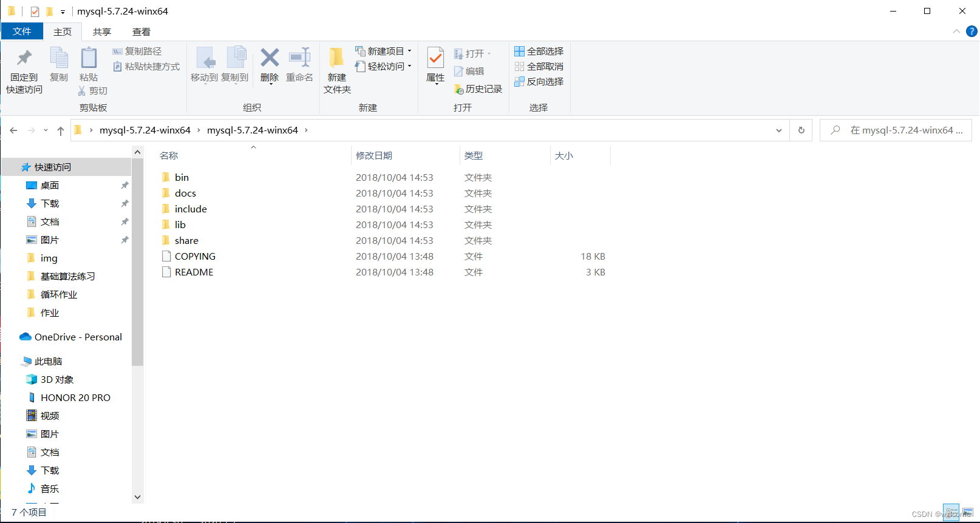Switch to the Share (共享) tab

pos(102,32)
